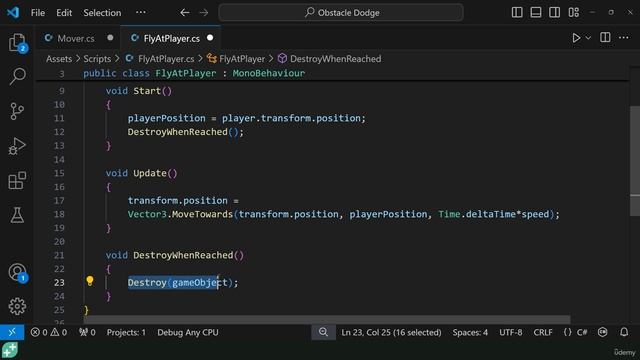
Task: Close the unsaved FlyAtPlayer.cs tab dot
Action: (x=210, y=38)
